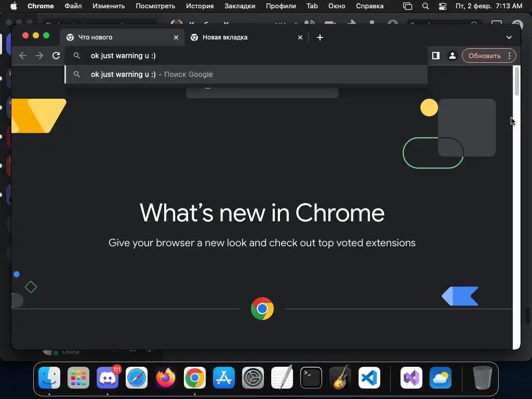Open the Trash from the Dock

point(483,378)
